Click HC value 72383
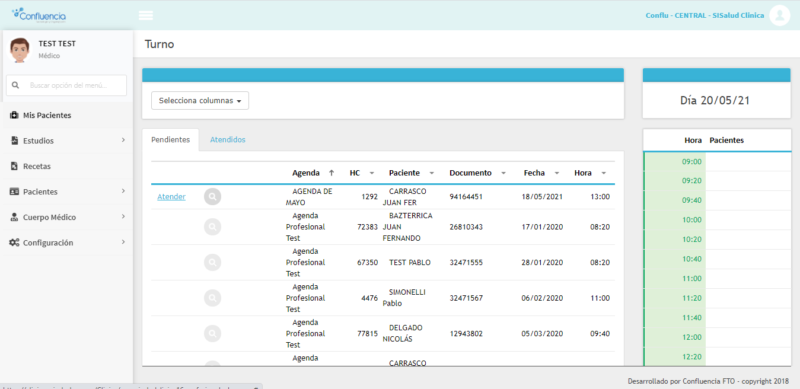Image resolution: width=800 pixels, height=389 pixels. point(367,227)
